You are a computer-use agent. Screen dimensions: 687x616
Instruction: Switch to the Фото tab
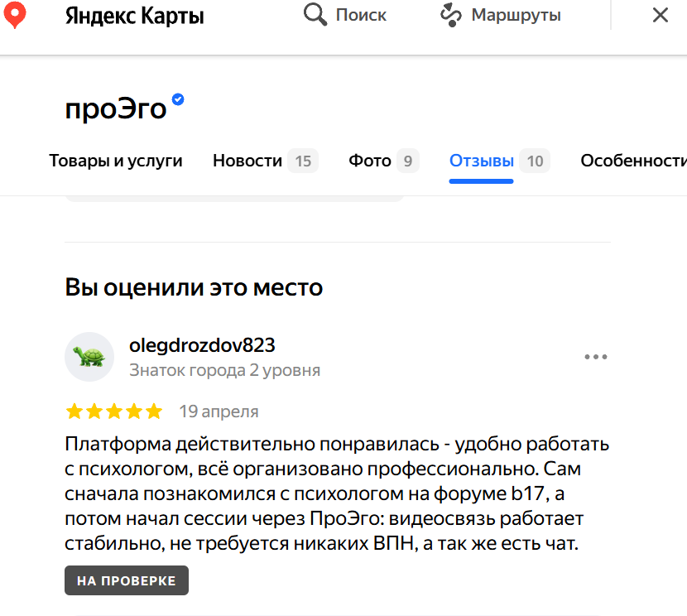[x=369, y=161]
